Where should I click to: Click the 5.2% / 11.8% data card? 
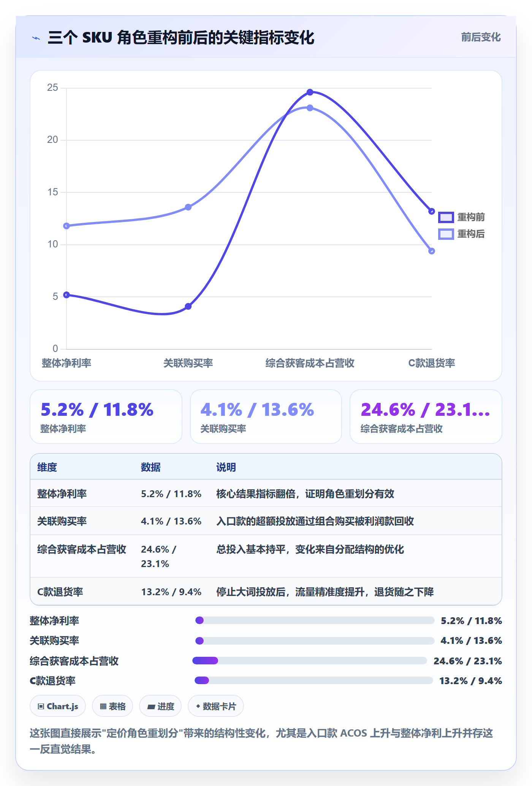pyautogui.click(x=106, y=417)
